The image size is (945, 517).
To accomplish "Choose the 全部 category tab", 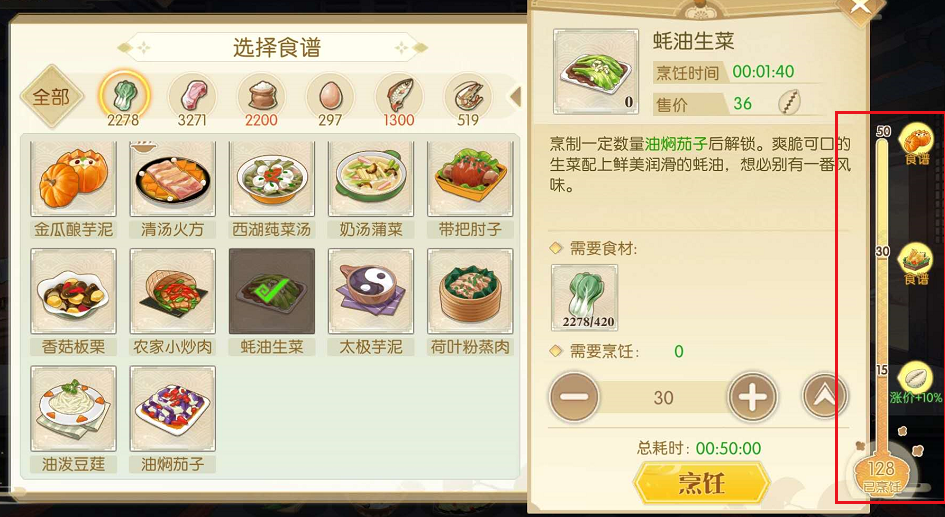I will pos(51,96).
